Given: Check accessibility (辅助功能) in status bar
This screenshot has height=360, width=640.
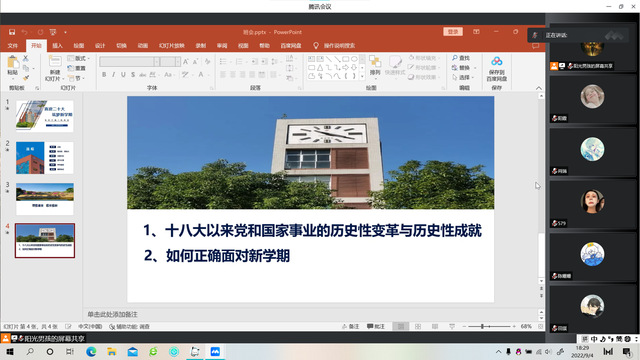Looking at the screenshot, I should [129, 327].
